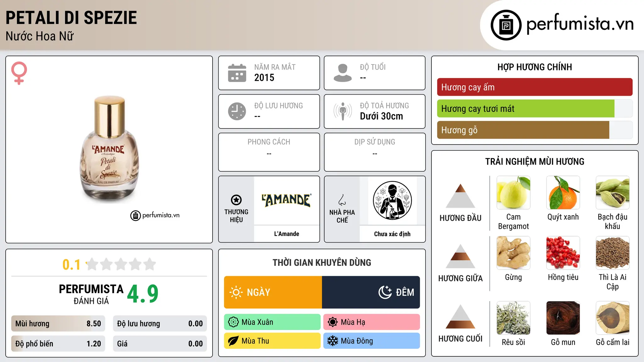Click the sillage radiating person icon
The image size is (644, 362).
coord(342,111)
